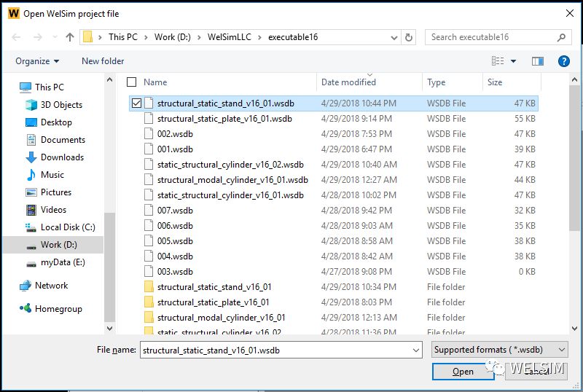This screenshot has height=392, width=583.
Task: Select file static_structural_cylinder_v16_02.wsdb
Action: tap(334, 165)
